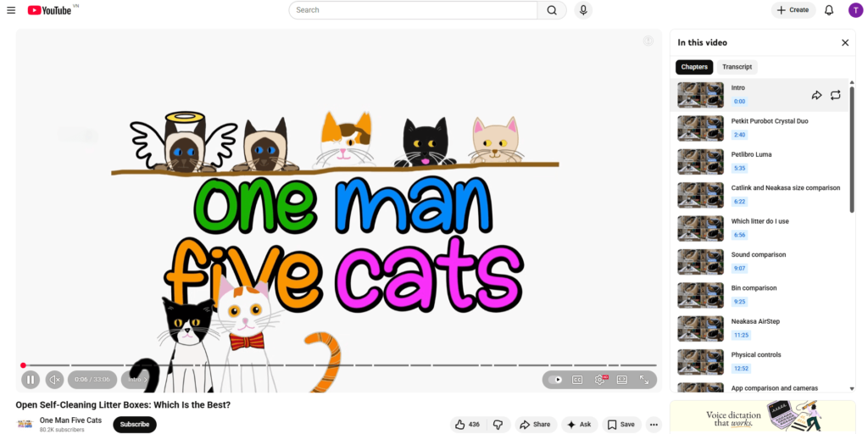The image size is (868, 434).
Task: Open the hamburger guide menu
Action: click(x=11, y=10)
